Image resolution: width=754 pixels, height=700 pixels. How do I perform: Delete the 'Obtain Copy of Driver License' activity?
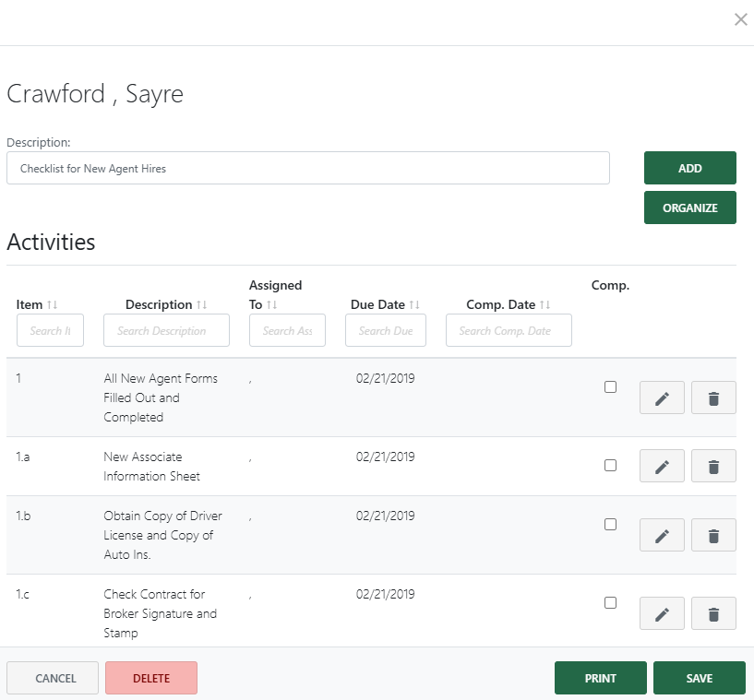point(712,535)
